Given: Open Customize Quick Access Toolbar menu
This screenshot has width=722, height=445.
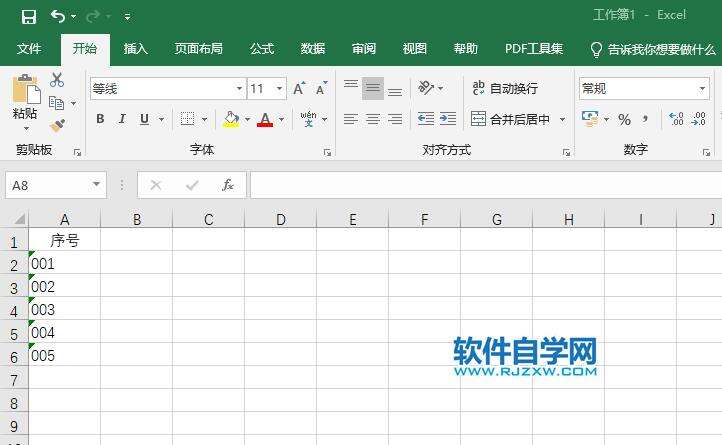Looking at the screenshot, I should pyautogui.click(x=127, y=18).
